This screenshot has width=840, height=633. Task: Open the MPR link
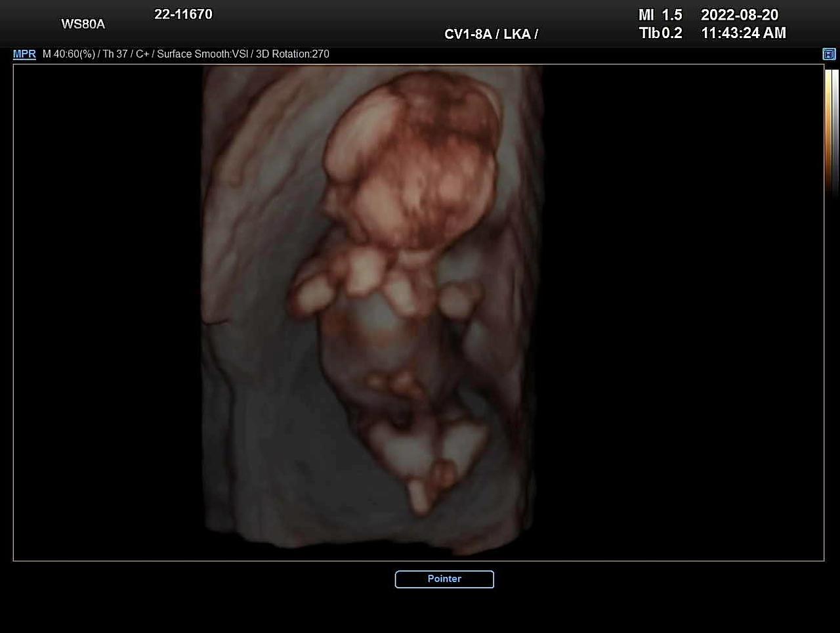point(24,54)
